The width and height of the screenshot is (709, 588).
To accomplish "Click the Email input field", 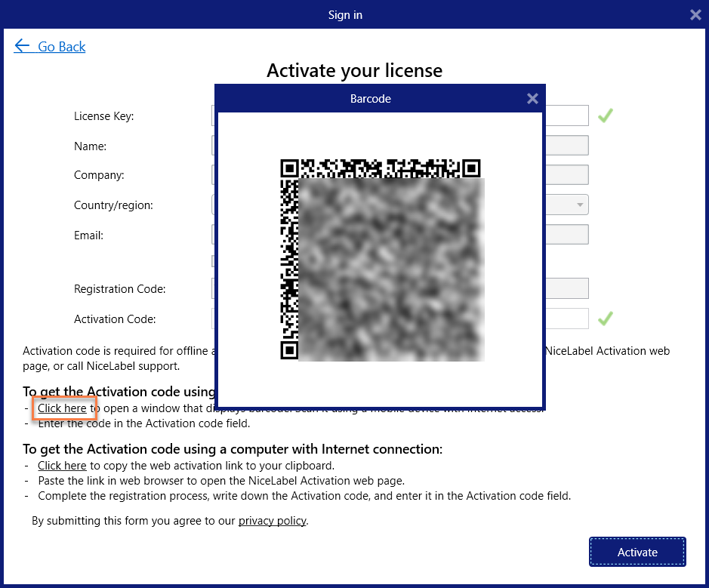I will [x=566, y=234].
